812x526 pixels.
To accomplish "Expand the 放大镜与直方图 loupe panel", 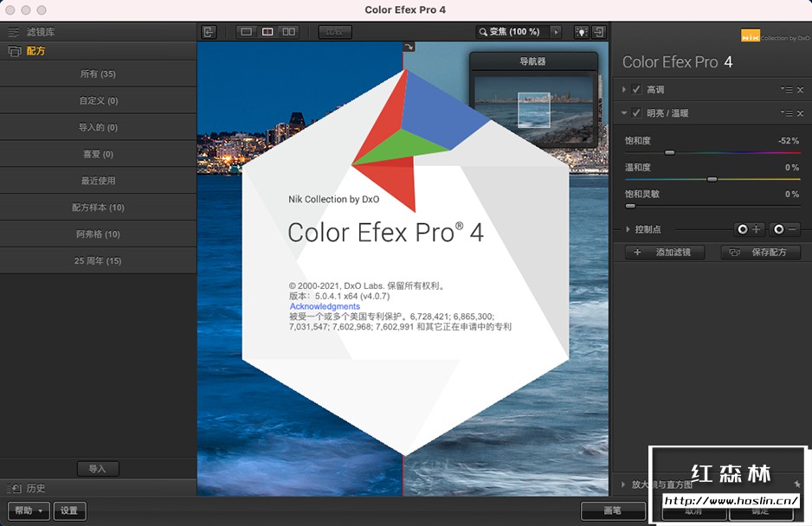I will (x=624, y=484).
